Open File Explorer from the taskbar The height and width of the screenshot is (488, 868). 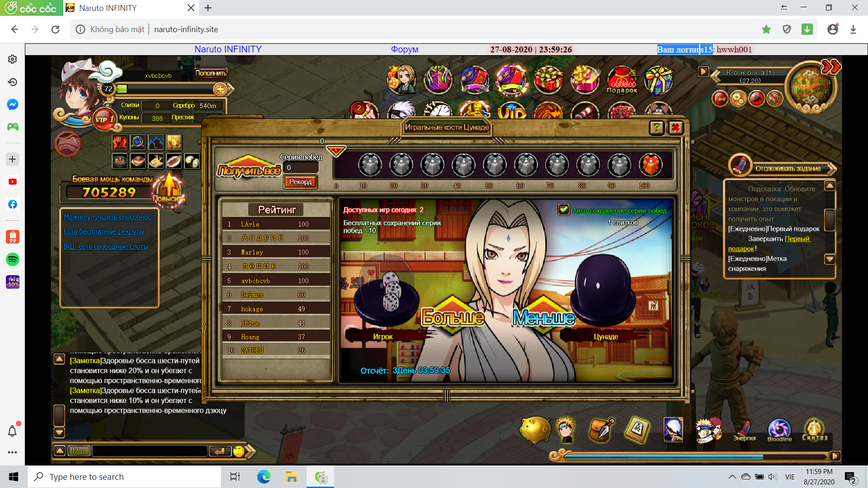pos(292,477)
